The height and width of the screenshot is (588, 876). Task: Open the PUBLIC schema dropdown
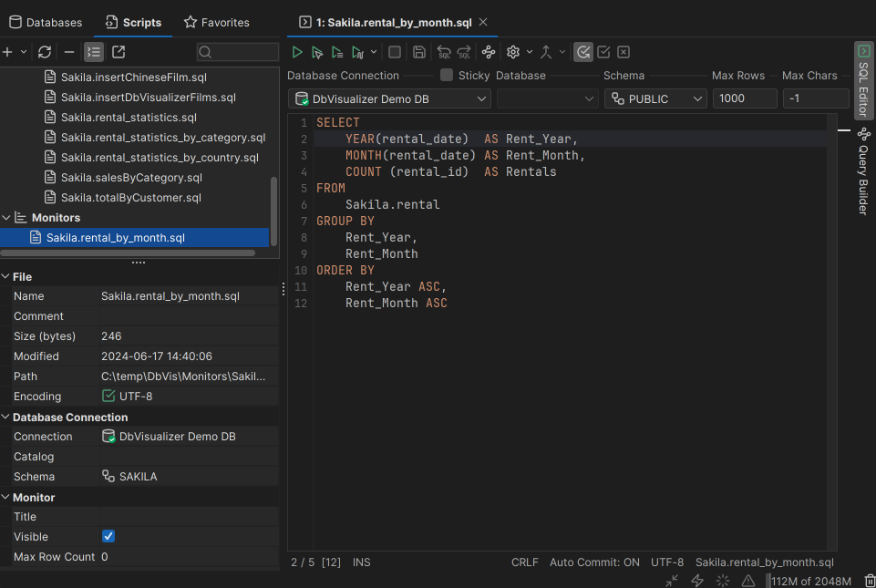(655, 98)
